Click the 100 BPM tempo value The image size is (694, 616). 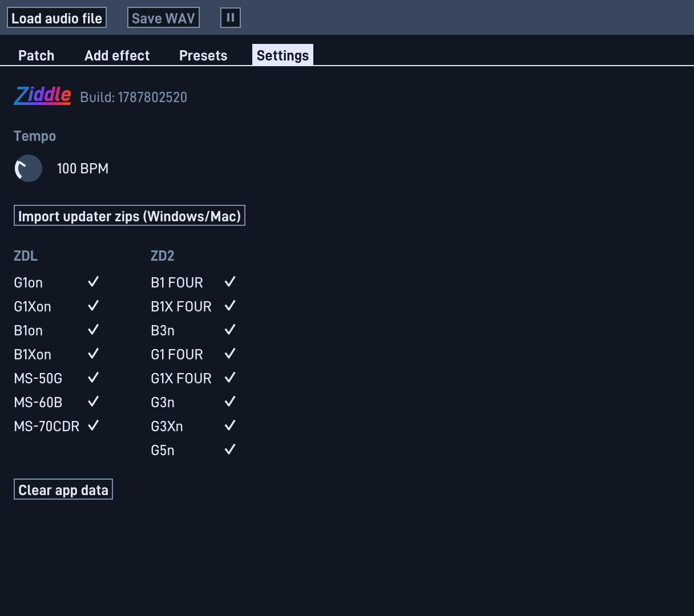(x=83, y=168)
